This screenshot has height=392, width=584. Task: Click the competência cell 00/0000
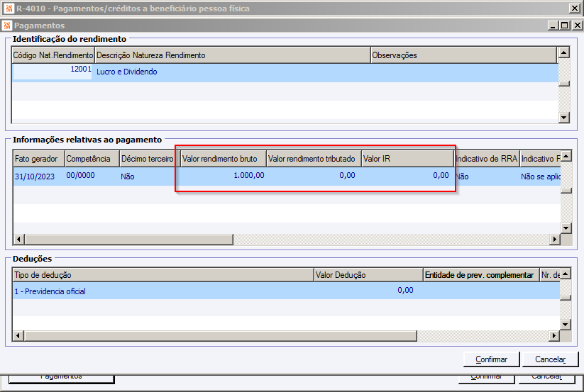[x=92, y=176]
